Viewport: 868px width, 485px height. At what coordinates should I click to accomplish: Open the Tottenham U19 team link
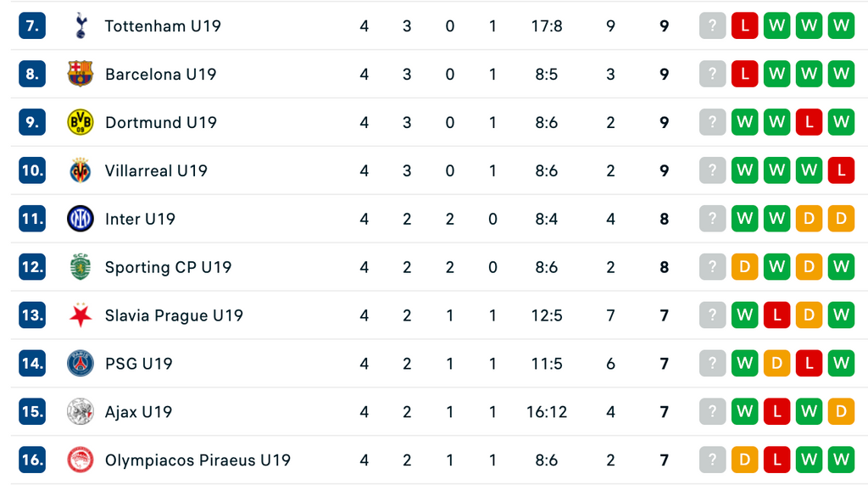point(163,26)
